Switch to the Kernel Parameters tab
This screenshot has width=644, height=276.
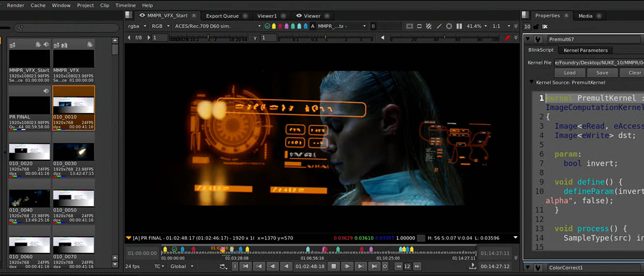pos(585,50)
